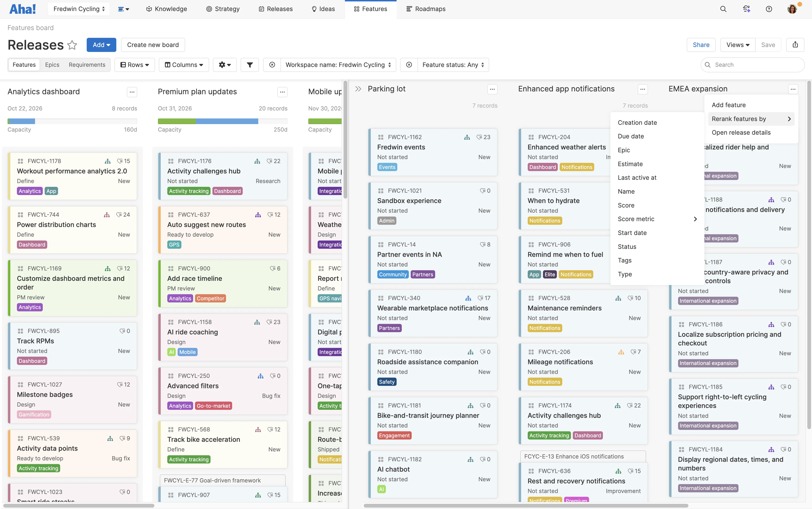Open the Rows dropdown
Viewport: 812px width, 509px height.
(x=135, y=65)
